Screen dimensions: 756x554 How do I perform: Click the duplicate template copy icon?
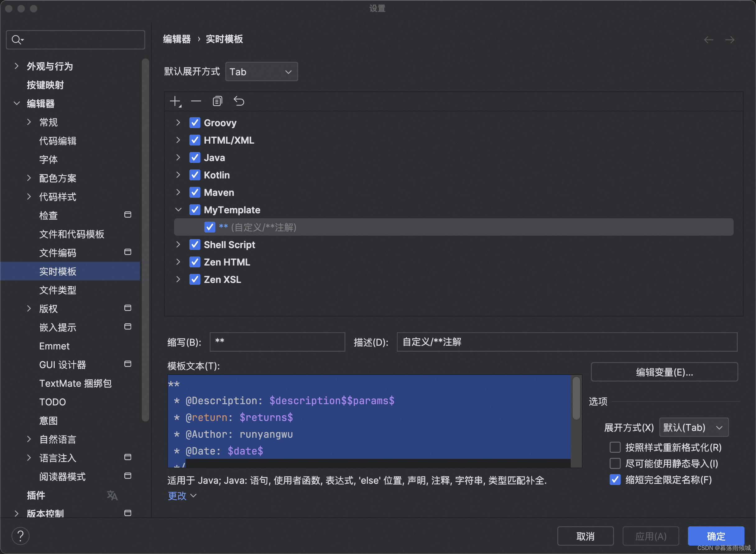[x=217, y=101]
